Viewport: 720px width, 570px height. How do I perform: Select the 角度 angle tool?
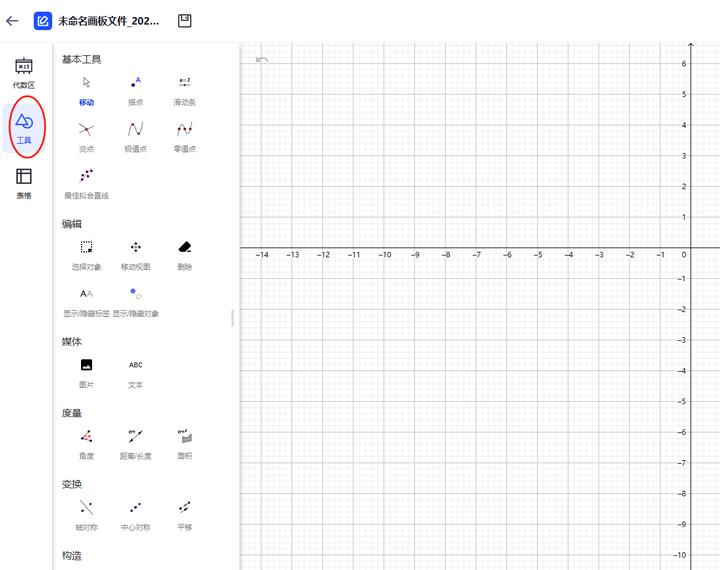point(86,445)
